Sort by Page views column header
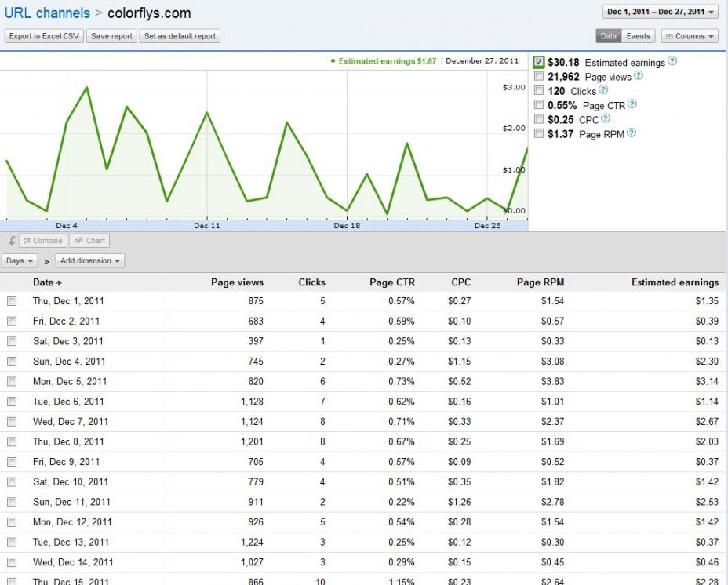The width and height of the screenshot is (728, 585). 237,282
